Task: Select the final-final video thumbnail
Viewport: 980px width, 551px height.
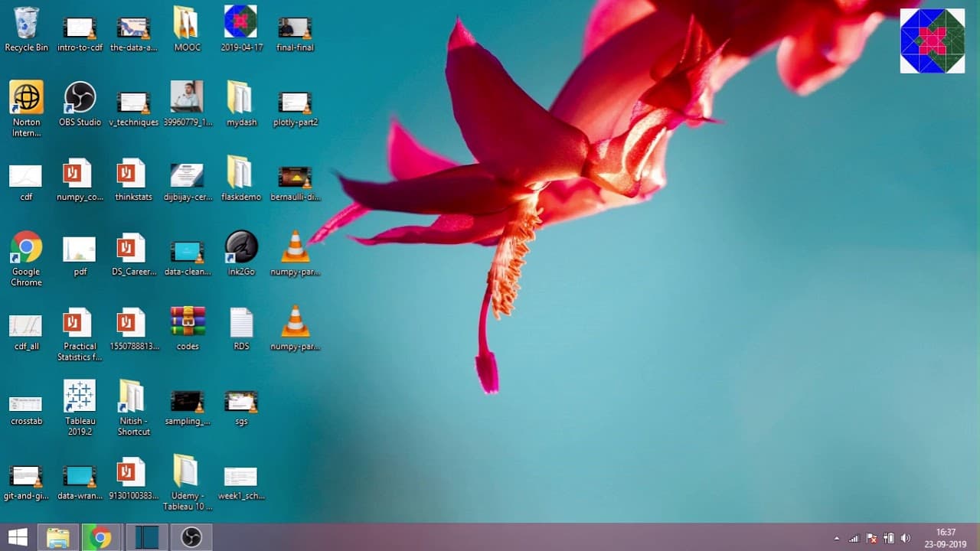Action: click(x=295, y=29)
